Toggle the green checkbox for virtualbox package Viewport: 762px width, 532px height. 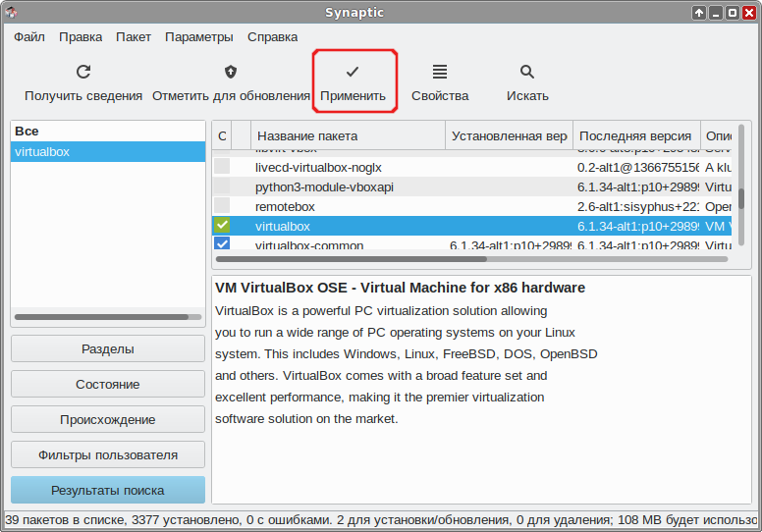point(223,226)
